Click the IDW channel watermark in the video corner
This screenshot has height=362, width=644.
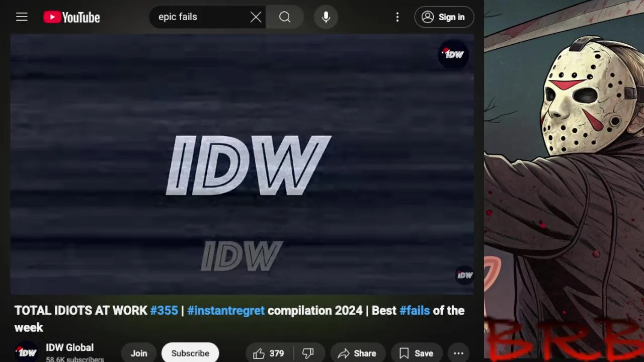(x=464, y=275)
